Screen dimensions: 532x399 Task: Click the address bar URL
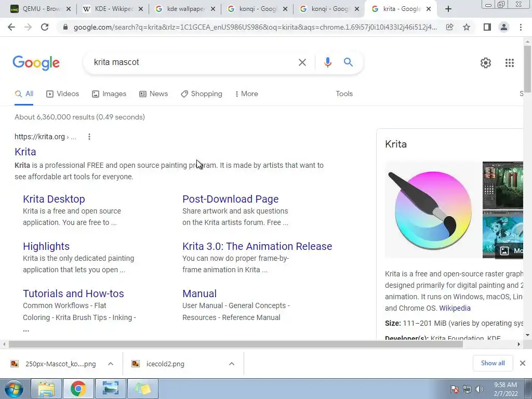(255, 27)
